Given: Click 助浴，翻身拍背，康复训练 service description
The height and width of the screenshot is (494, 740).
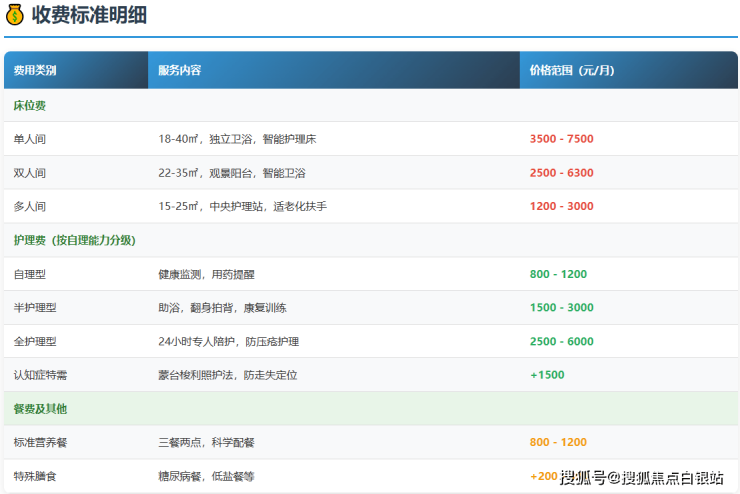Looking at the screenshot, I should [x=223, y=308].
